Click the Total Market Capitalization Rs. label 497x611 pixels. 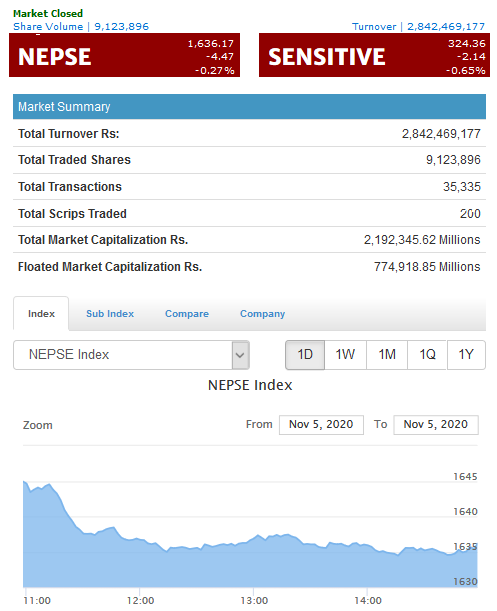pos(103,240)
